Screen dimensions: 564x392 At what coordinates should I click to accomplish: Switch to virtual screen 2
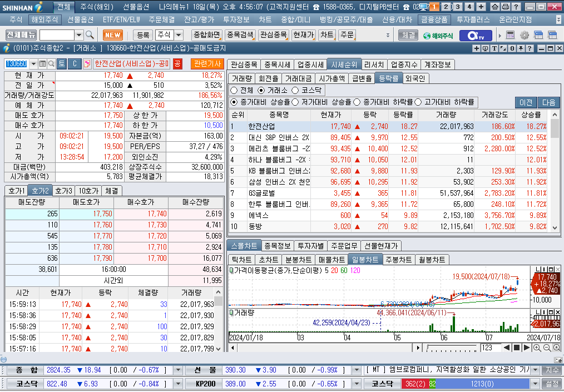446,7
